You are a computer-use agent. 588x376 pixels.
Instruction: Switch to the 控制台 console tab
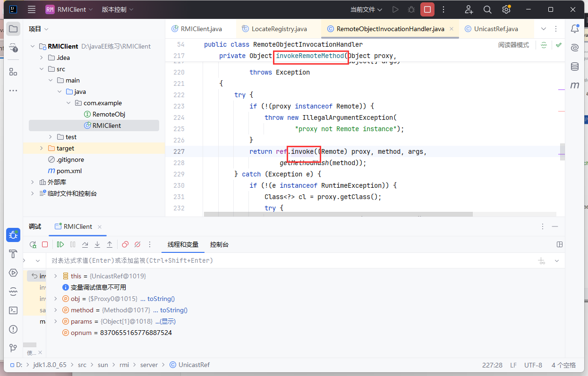pos(219,244)
